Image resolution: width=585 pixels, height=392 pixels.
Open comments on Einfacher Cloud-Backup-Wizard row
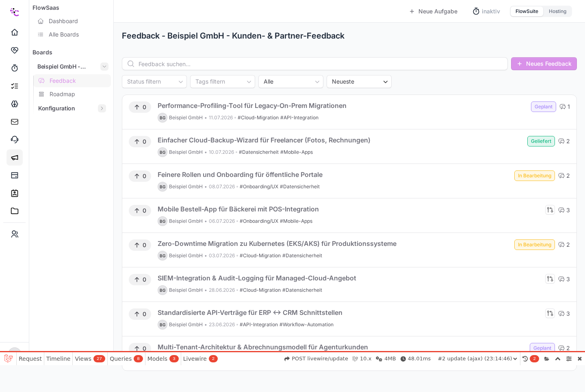click(564, 141)
